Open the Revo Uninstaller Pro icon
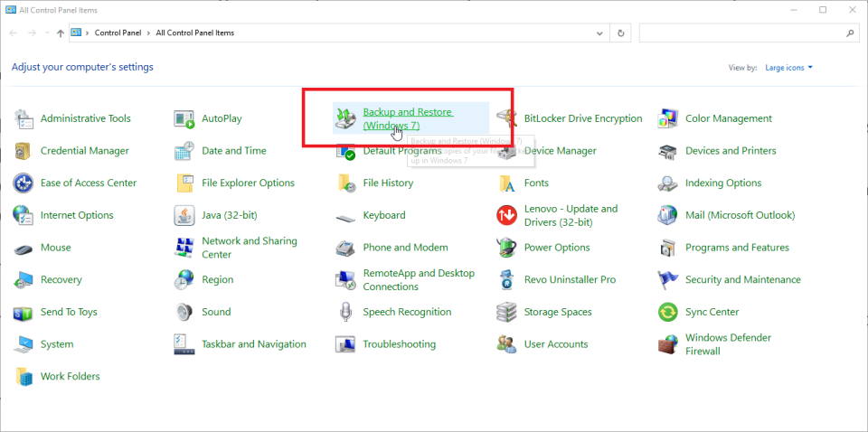 507,279
